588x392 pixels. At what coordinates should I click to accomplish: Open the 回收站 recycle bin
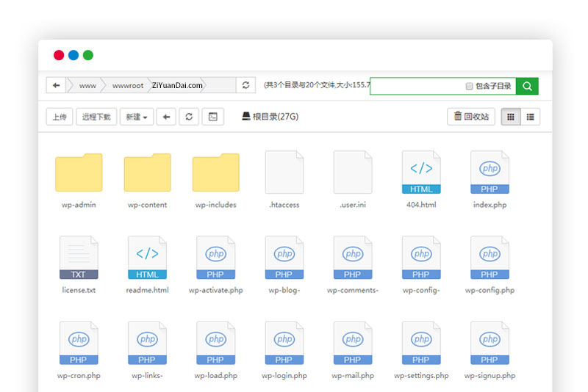[471, 117]
